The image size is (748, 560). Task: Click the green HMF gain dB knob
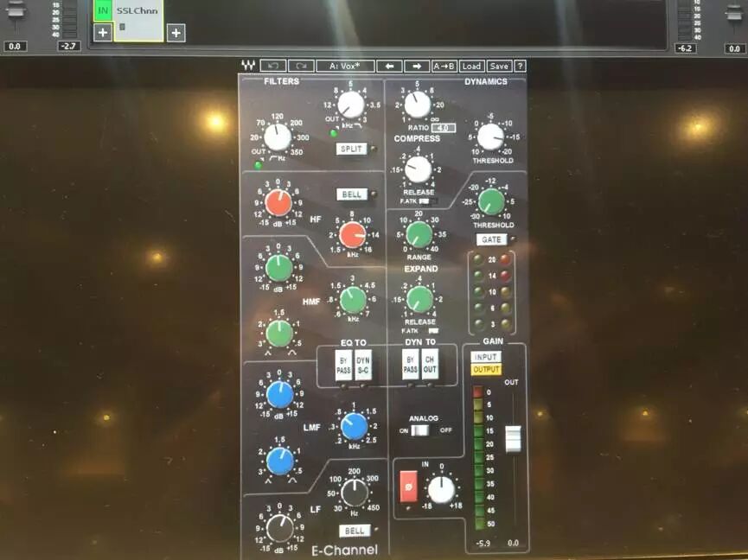(279, 268)
